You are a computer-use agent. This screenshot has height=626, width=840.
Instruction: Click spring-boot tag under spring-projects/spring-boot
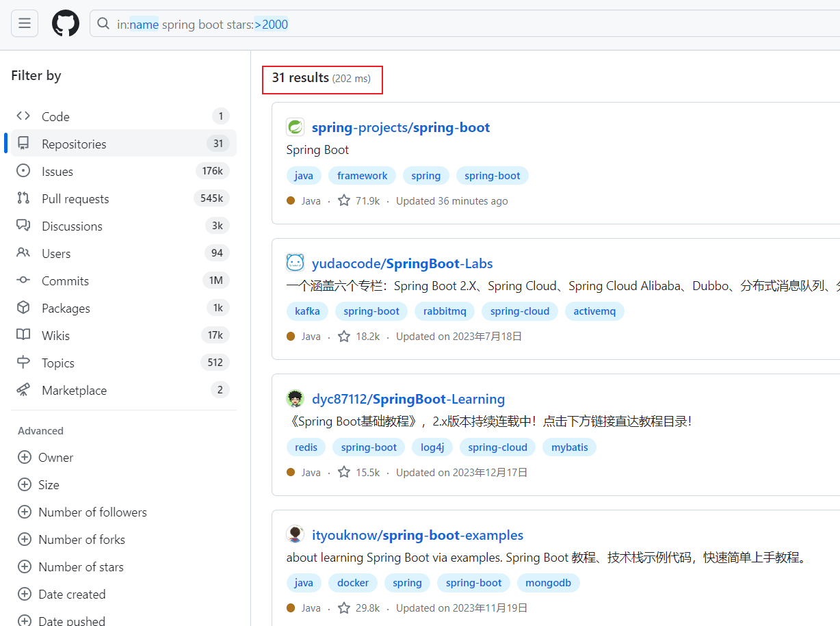(493, 176)
